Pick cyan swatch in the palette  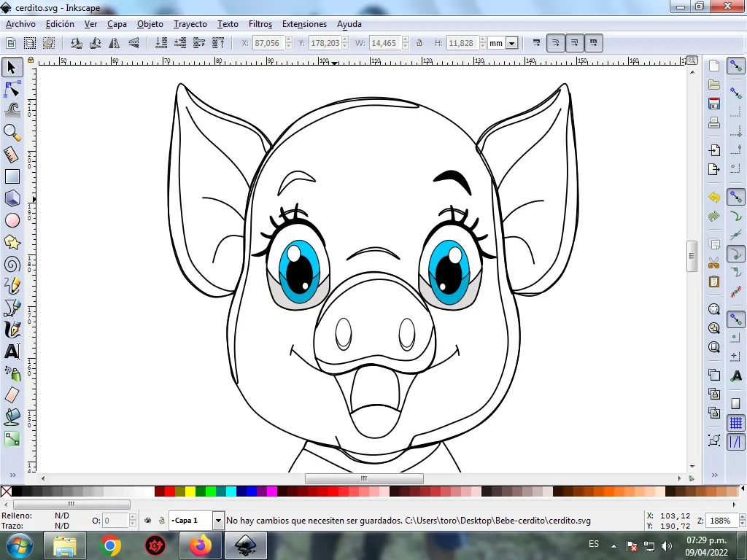point(231,491)
